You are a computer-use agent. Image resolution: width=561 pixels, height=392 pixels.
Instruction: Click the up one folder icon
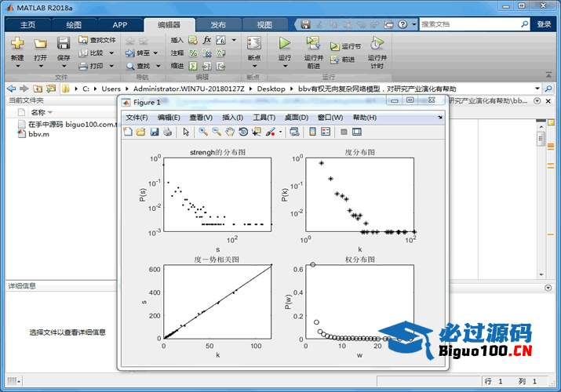pos(38,89)
